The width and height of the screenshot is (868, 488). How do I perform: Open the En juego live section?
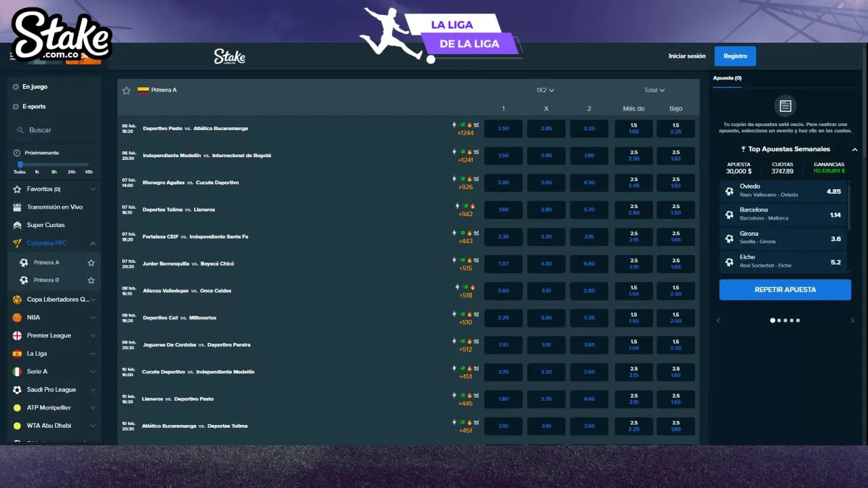tap(35, 87)
